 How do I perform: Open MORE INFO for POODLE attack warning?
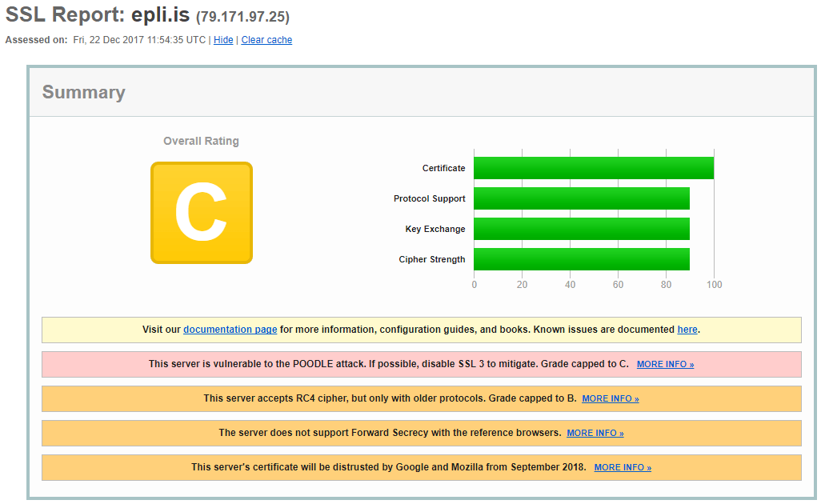click(665, 364)
